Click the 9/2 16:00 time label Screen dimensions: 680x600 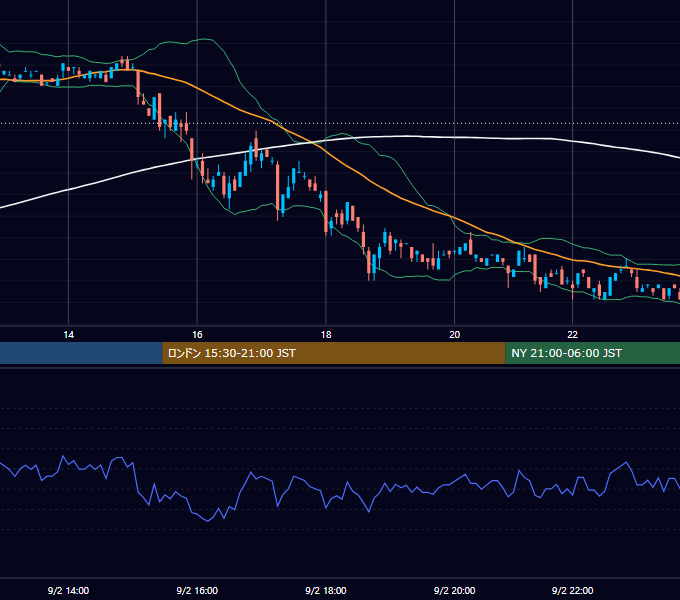click(x=197, y=590)
